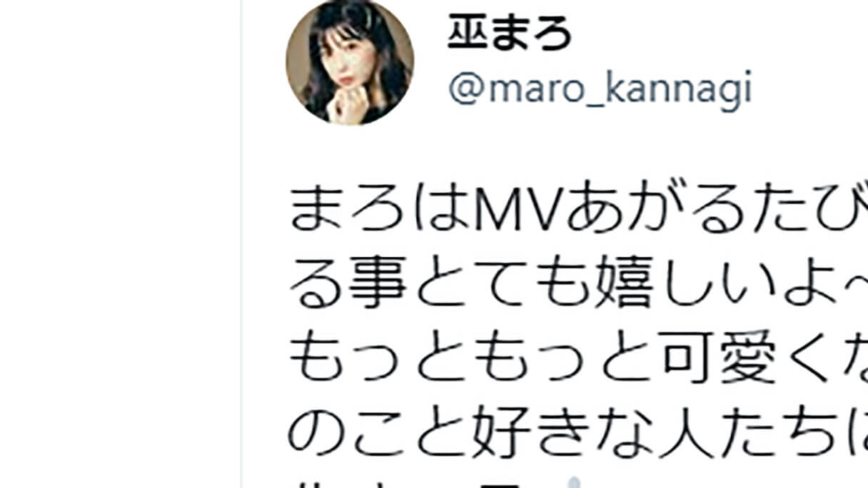
Task: Click the kanji 巫 in the display name
Action: (468, 34)
